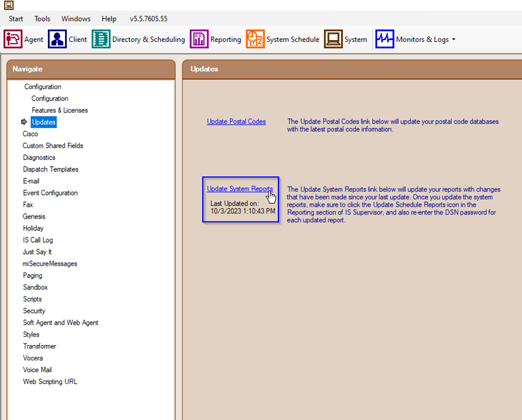Expand the Monitors & Logs dropdown arrow

[x=453, y=40]
